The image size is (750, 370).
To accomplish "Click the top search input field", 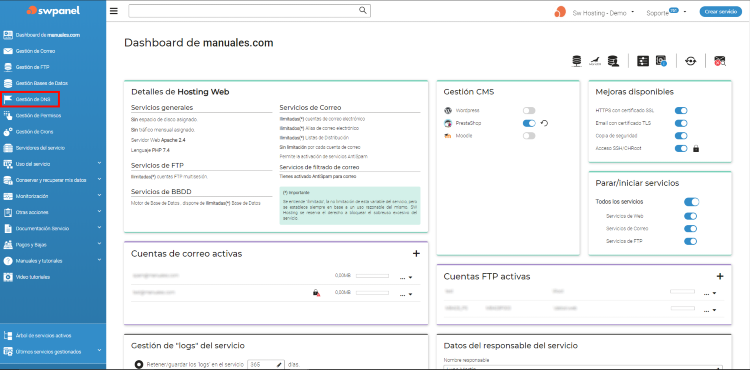I will pos(249,11).
